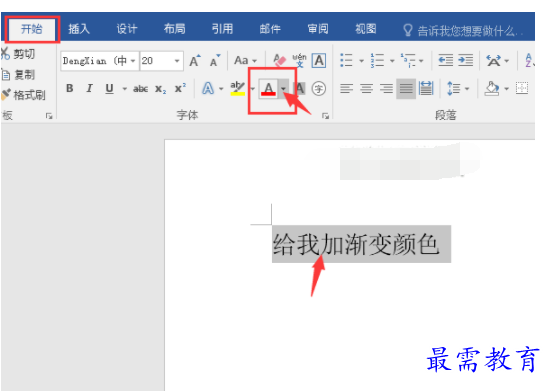This screenshot has height=391, width=548.
Task: Open the font size dropdown showing 20
Action: tap(177, 61)
